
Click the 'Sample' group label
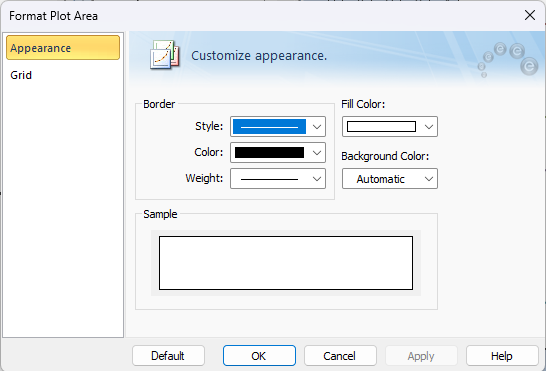pyautogui.click(x=160, y=214)
